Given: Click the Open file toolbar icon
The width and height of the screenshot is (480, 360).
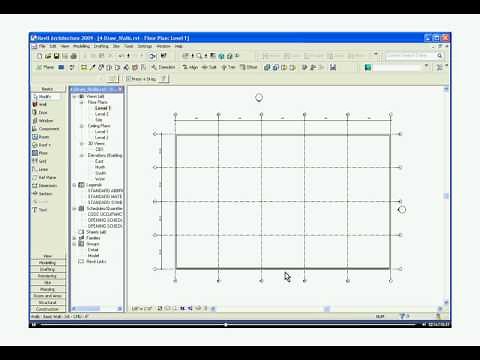Looking at the screenshot, I should point(48,56).
